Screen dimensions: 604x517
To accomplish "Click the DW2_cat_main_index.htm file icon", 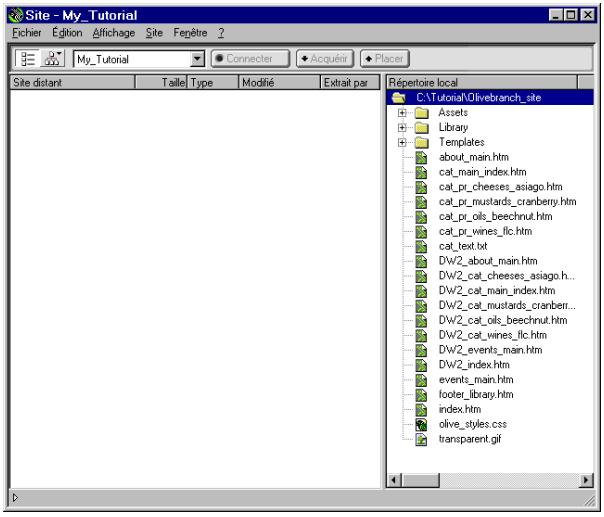I will (x=421, y=291).
